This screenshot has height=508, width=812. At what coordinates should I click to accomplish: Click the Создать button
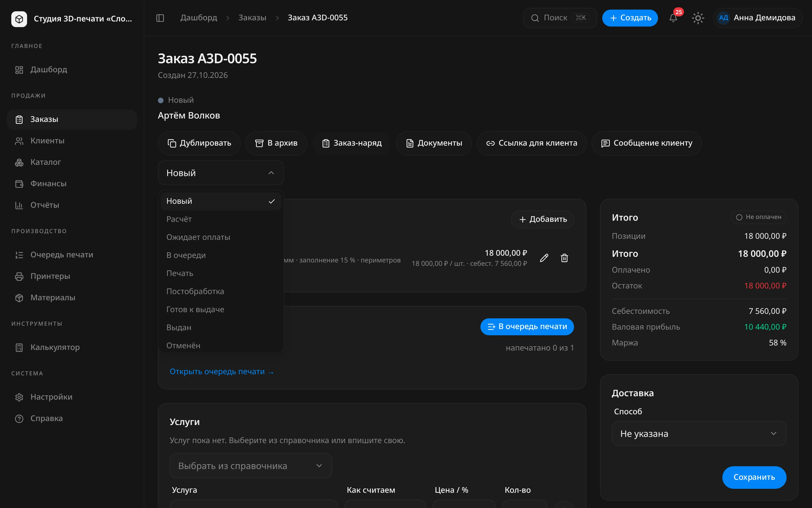click(630, 18)
